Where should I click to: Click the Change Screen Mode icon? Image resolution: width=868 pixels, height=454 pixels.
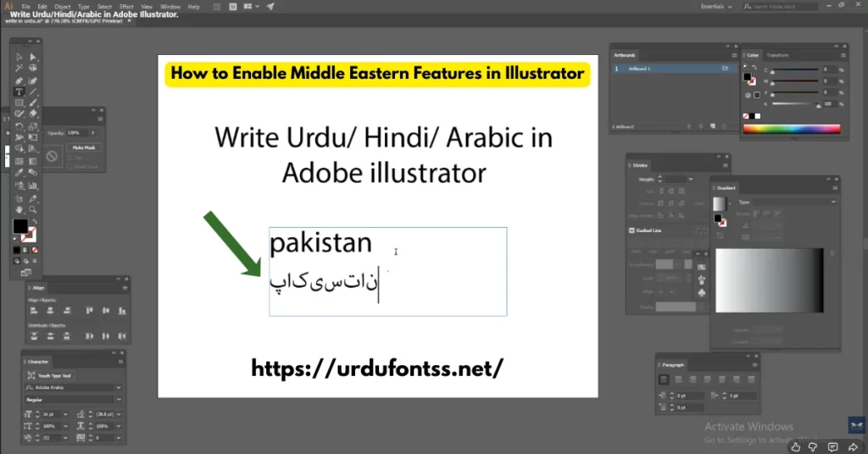[x=25, y=273]
